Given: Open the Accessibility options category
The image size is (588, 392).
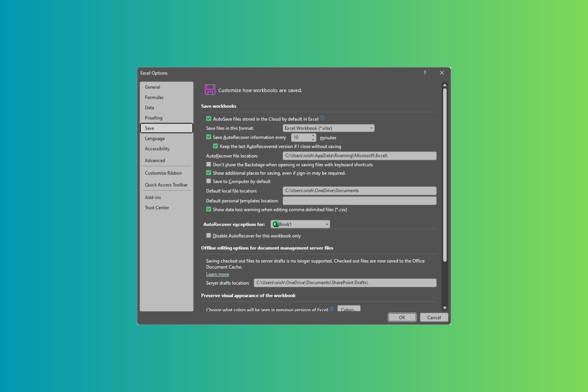Looking at the screenshot, I should pos(167,149).
